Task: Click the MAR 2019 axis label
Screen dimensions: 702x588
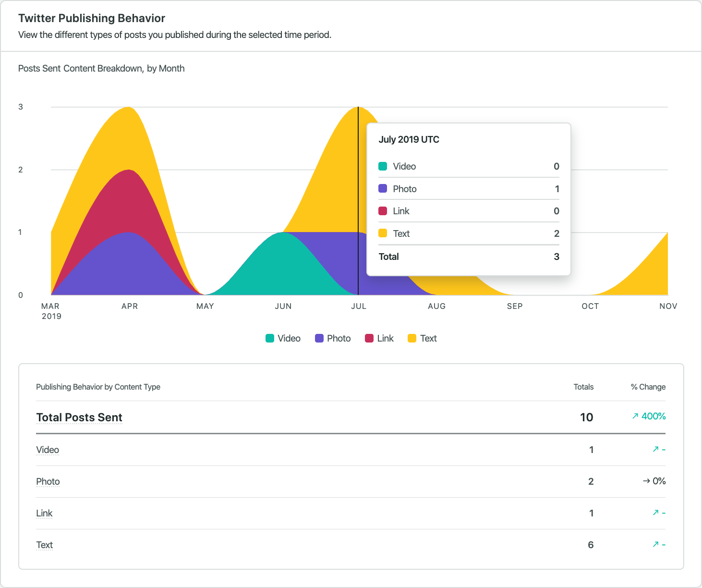Action: (51, 311)
